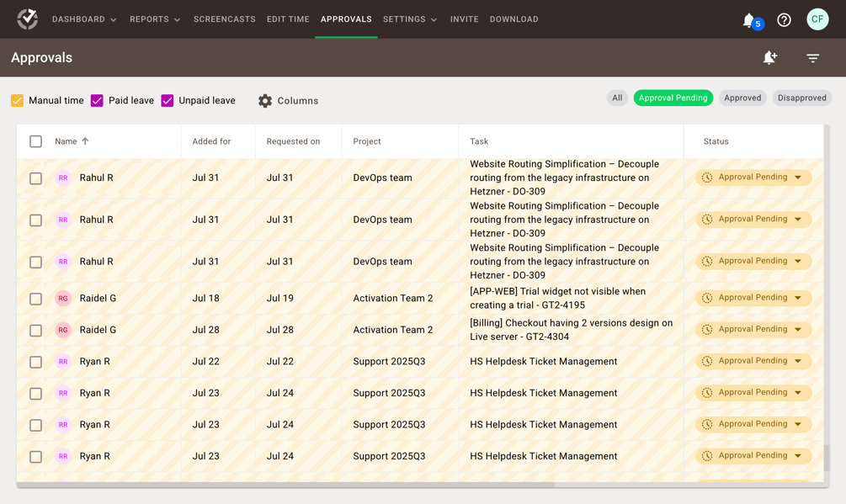Click Rahul R's RR avatar badge
Image resolution: width=846 pixels, height=504 pixels.
(62, 178)
